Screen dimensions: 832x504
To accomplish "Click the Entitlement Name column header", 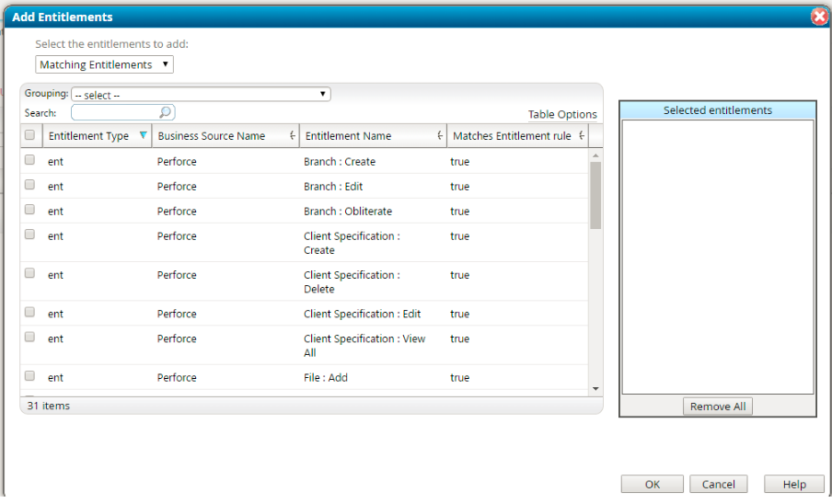I will [x=349, y=136].
